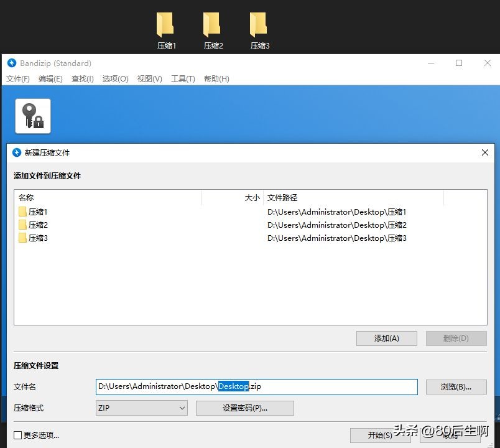
Task: Open the 工具(T) menu
Action: point(183,78)
